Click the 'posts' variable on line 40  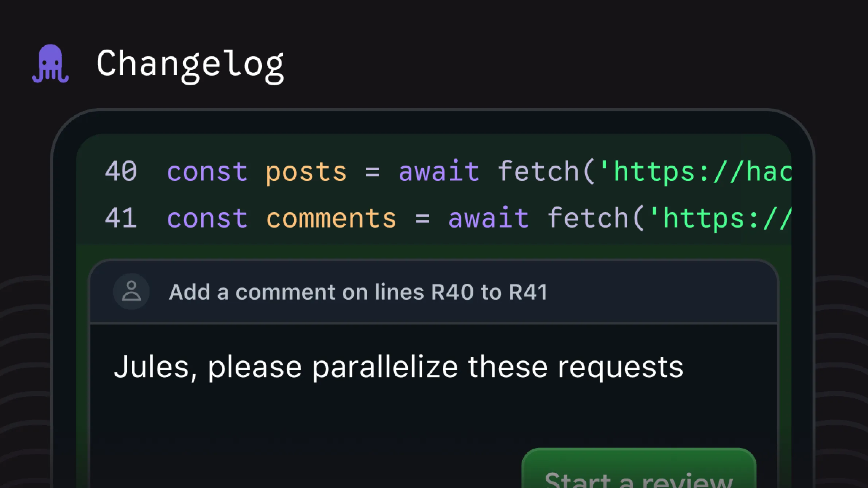306,171
